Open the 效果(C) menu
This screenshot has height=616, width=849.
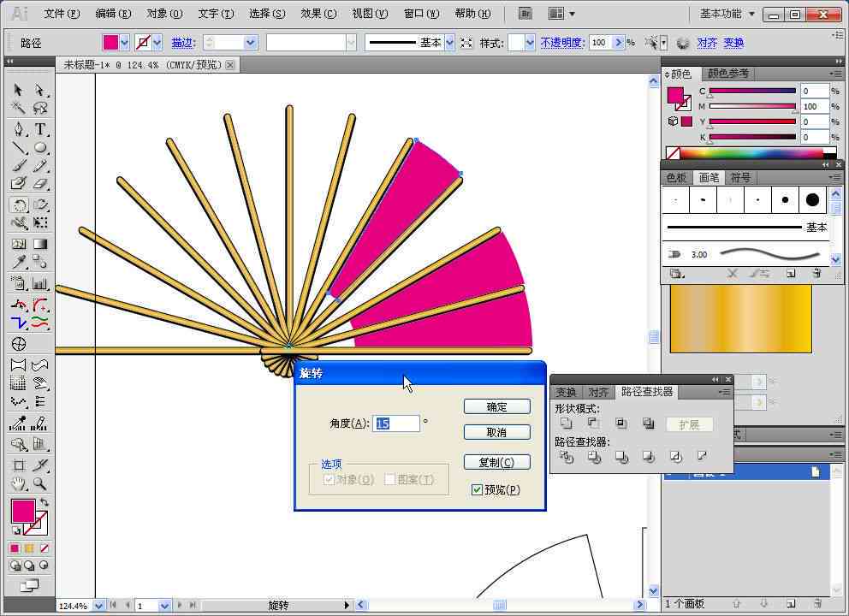[318, 14]
